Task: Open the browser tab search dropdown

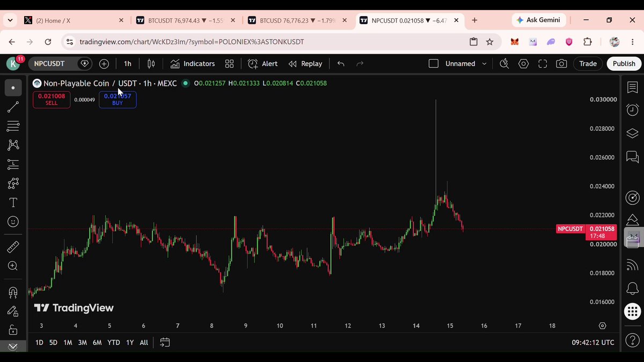Action: pyautogui.click(x=10, y=20)
